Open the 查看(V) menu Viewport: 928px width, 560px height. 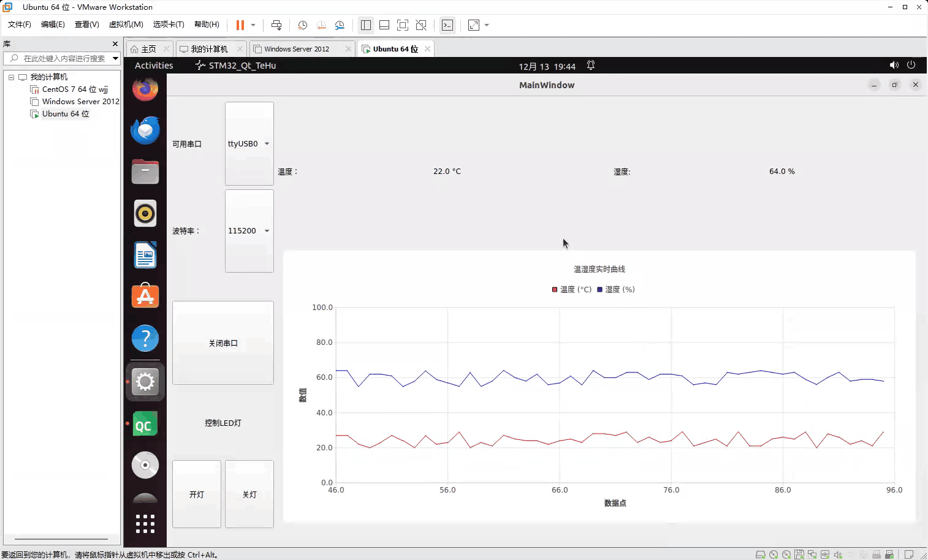(x=86, y=25)
